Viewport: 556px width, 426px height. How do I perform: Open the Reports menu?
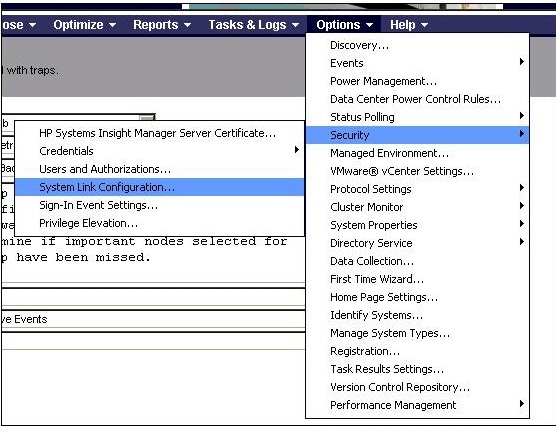(162, 25)
